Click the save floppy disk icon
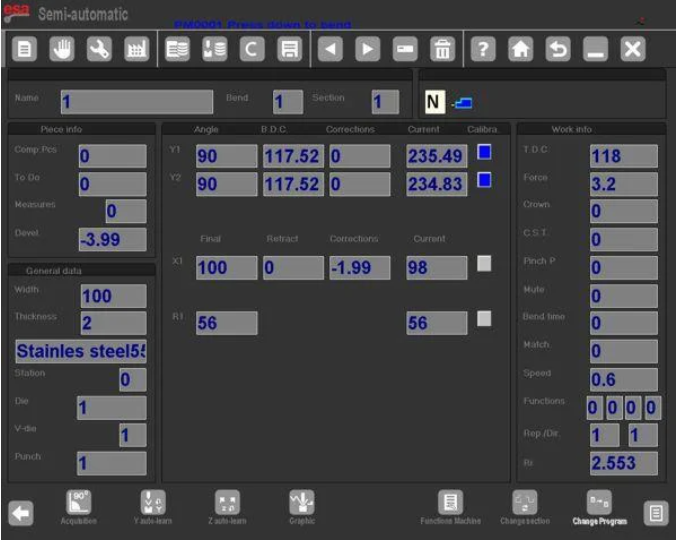 coord(289,49)
